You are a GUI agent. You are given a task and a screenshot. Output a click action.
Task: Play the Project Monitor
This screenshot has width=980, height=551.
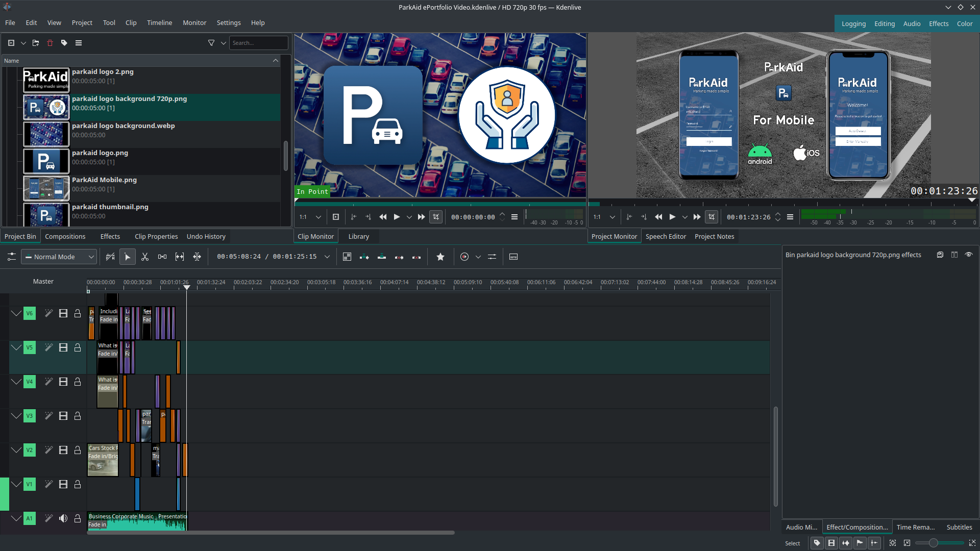point(672,217)
